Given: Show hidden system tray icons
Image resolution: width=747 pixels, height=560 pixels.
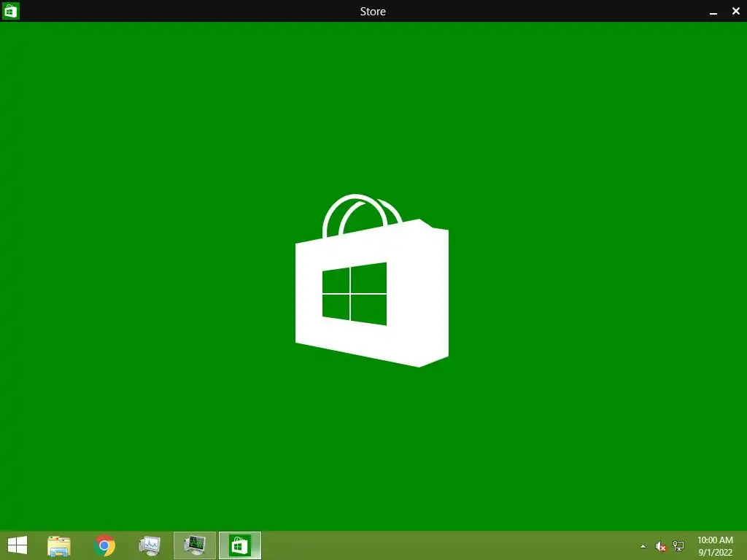Looking at the screenshot, I should coord(643,546).
